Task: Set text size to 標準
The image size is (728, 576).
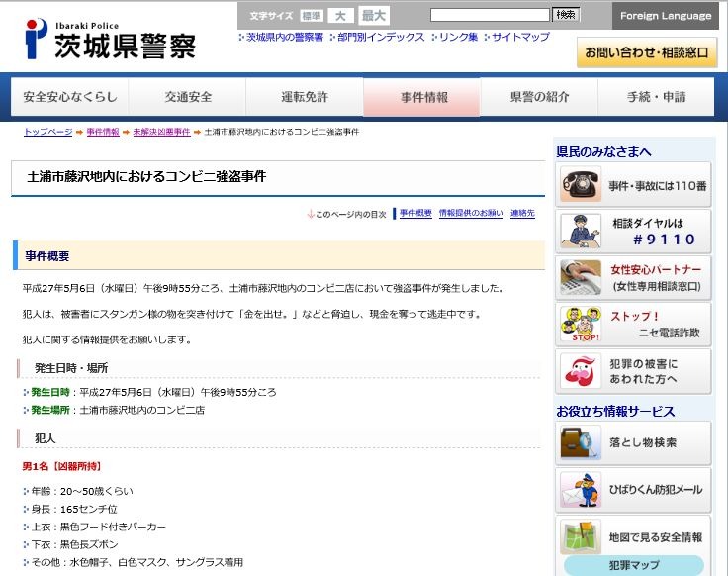Action: [x=312, y=16]
